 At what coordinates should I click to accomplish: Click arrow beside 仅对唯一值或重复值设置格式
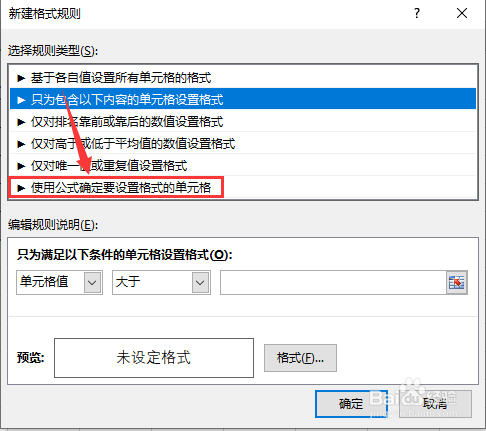(x=21, y=166)
